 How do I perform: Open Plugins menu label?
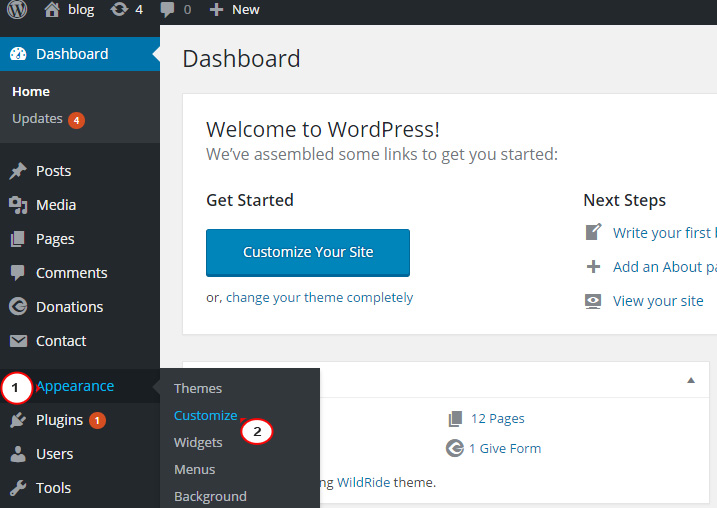pyautogui.click(x=59, y=420)
